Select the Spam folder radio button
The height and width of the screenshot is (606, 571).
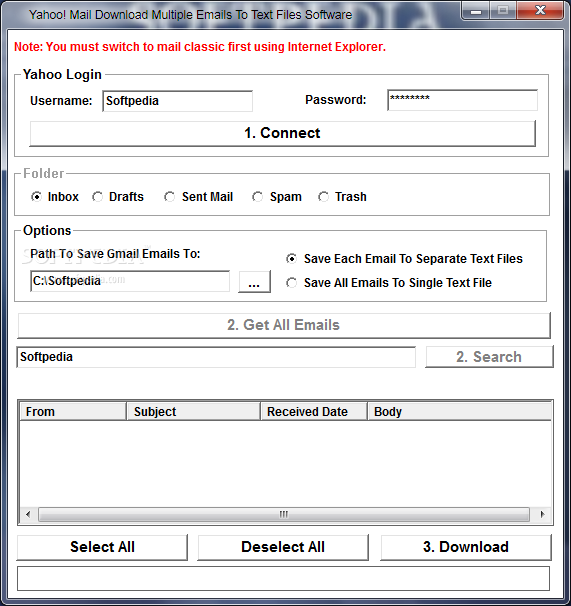(x=257, y=197)
